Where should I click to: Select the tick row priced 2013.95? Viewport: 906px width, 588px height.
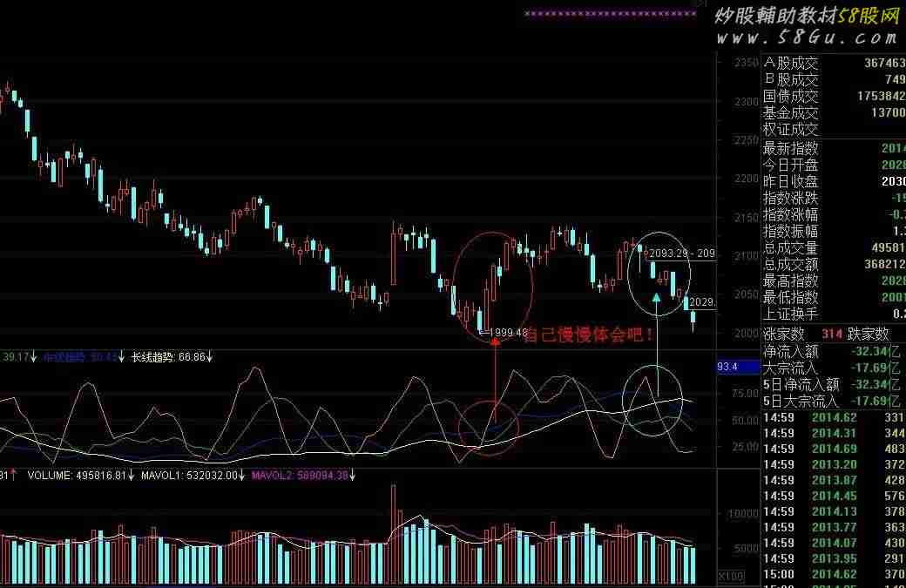point(835,558)
